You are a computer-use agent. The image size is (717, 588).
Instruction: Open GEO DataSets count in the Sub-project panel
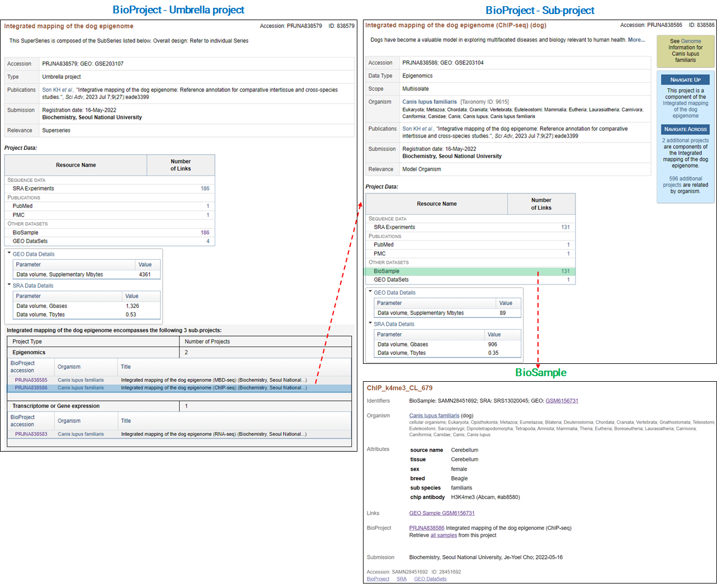tap(568, 280)
